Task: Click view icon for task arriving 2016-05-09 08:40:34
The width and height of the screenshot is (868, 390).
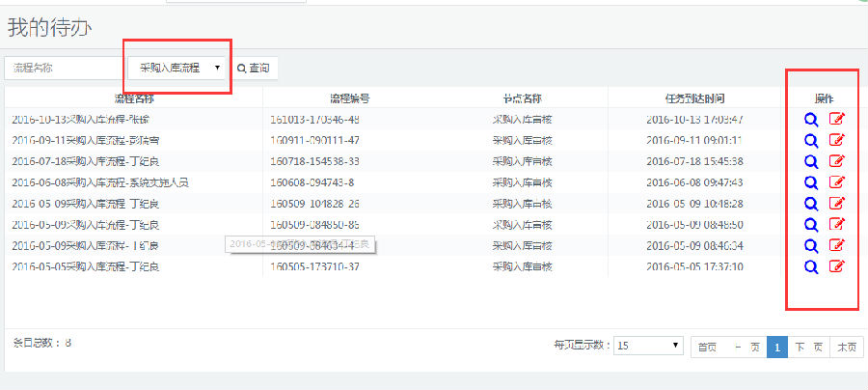Action: click(x=811, y=245)
